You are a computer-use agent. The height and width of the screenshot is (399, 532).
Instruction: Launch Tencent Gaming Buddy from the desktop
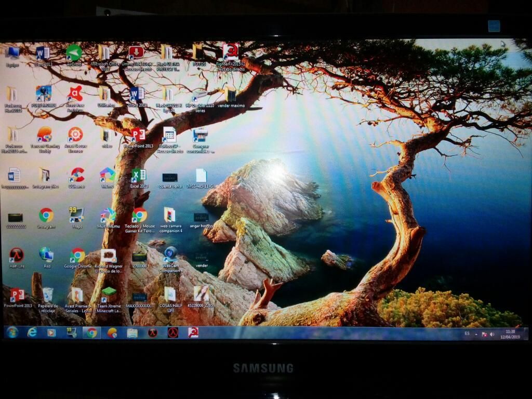pyautogui.click(x=45, y=139)
